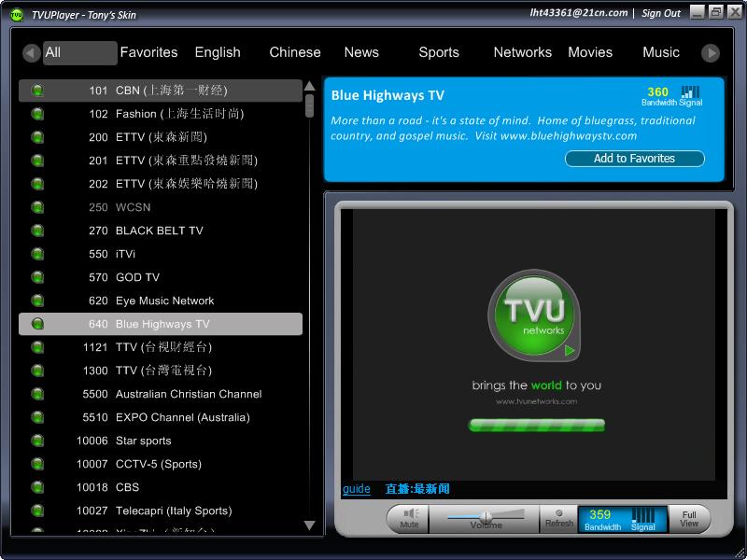The width and height of the screenshot is (747, 560).
Task: Select channel 101 CBN row
Action: [161, 91]
